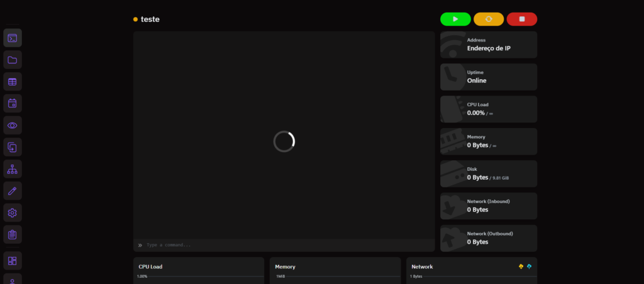Click the Memory 0 Bytes value
Screen dimensions: 644x284
pos(478,145)
